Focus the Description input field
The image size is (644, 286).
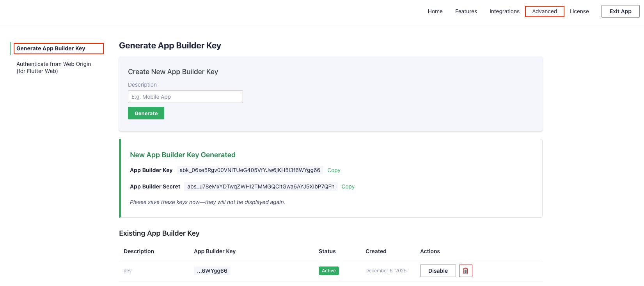[185, 97]
